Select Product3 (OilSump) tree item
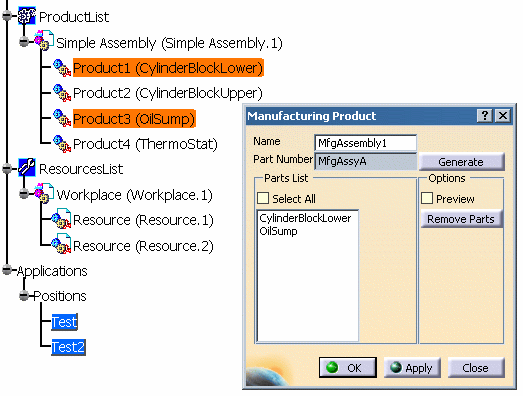The width and height of the screenshot is (523, 396). coord(134,119)
